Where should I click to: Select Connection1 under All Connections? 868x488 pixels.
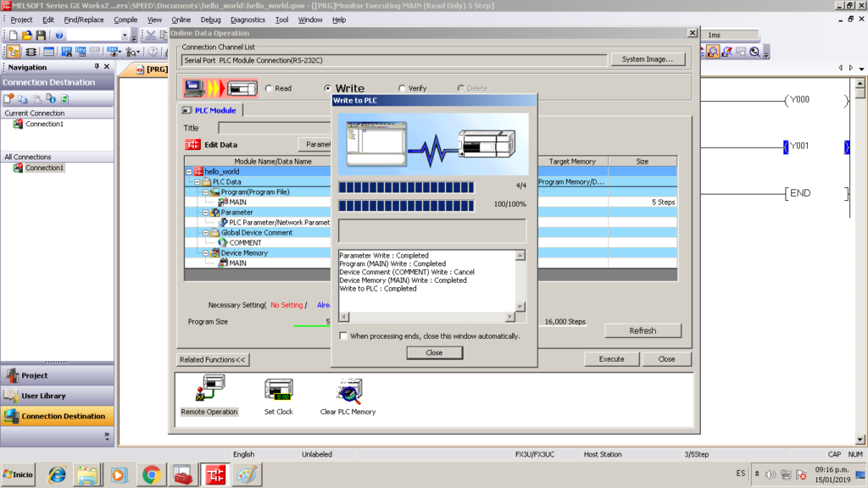tap(44, 168)
